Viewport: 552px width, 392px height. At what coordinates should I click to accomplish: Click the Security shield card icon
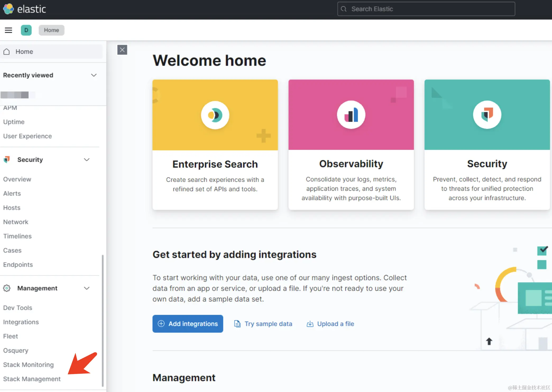pos(487,115)
